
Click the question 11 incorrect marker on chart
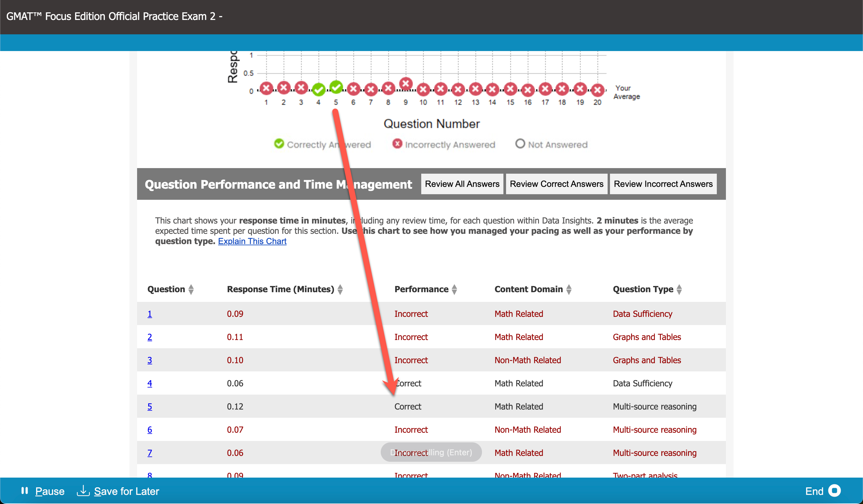[x=441, y=89]
